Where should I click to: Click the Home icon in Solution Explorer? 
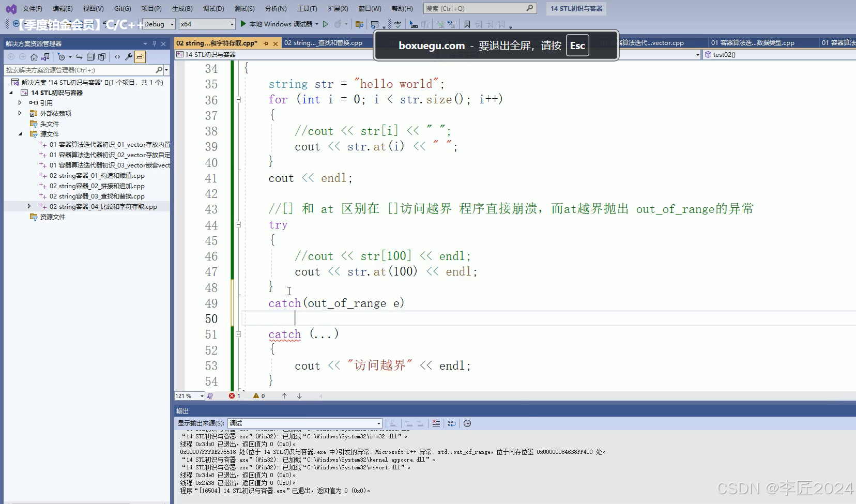coord(34,57)
